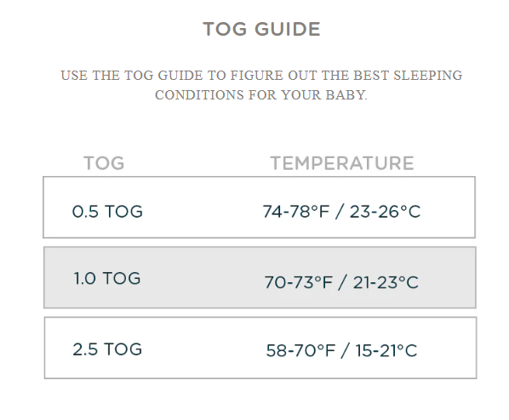Select the 0.5 TOG row label
Image resolution: width=509 pixels, height=420 pixels.
click(x=107, y=212)
